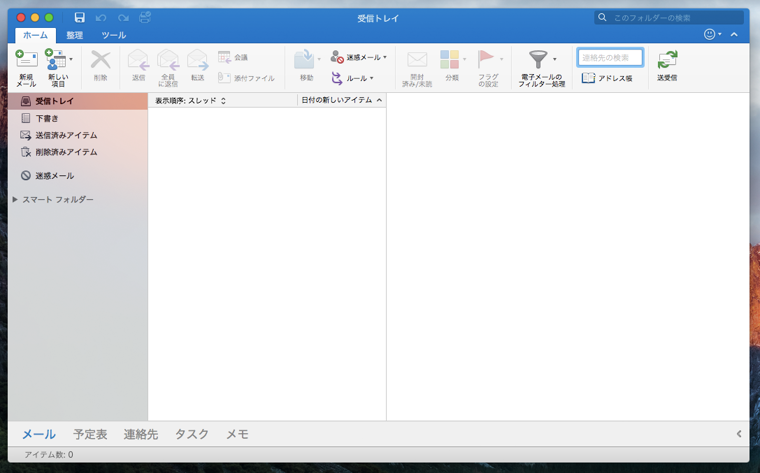Toggle the 日付の新しいアイテム sort direction
Image resolution: width=760 pixels, height=473 pixels.
point(342,100)
